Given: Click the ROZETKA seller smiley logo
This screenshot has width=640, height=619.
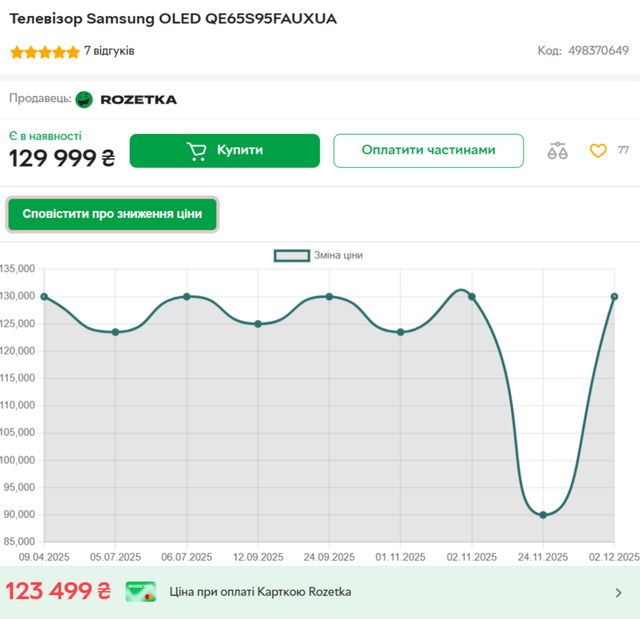Looking at the screenshot, I should click(84, 100).
